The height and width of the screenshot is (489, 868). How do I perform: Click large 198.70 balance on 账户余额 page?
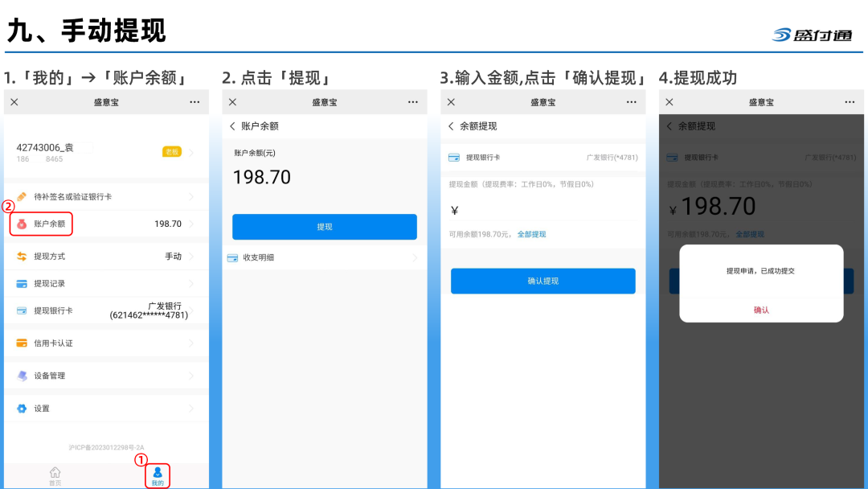261,177
